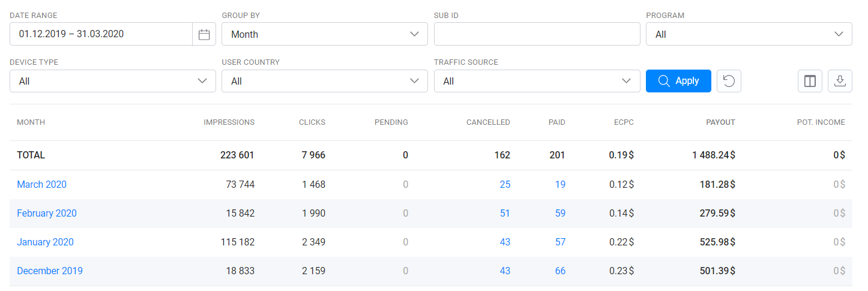Click the download report icon button

pyautogui.click(x=840, y=81)
